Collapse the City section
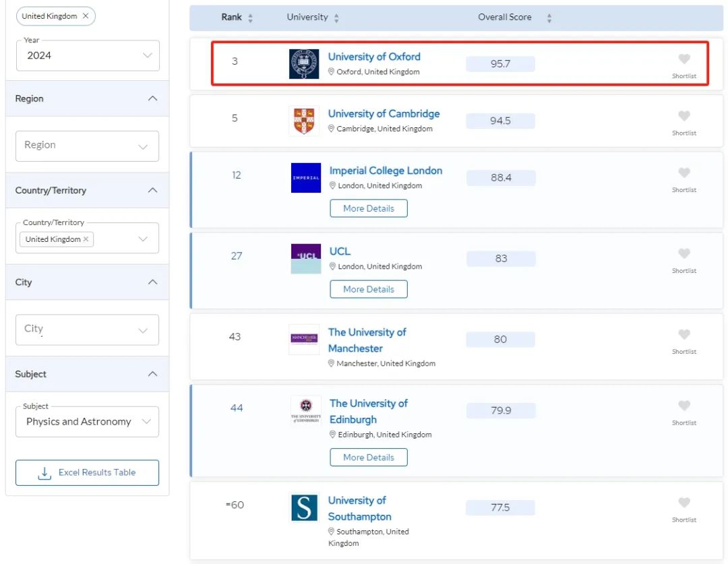Viewport: 728px width, 564px height. point(152,282)
